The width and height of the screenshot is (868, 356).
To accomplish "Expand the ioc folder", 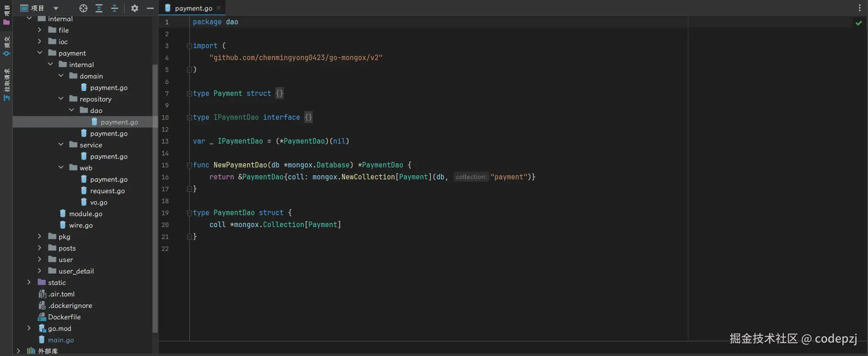I will (x=39, y=41).
